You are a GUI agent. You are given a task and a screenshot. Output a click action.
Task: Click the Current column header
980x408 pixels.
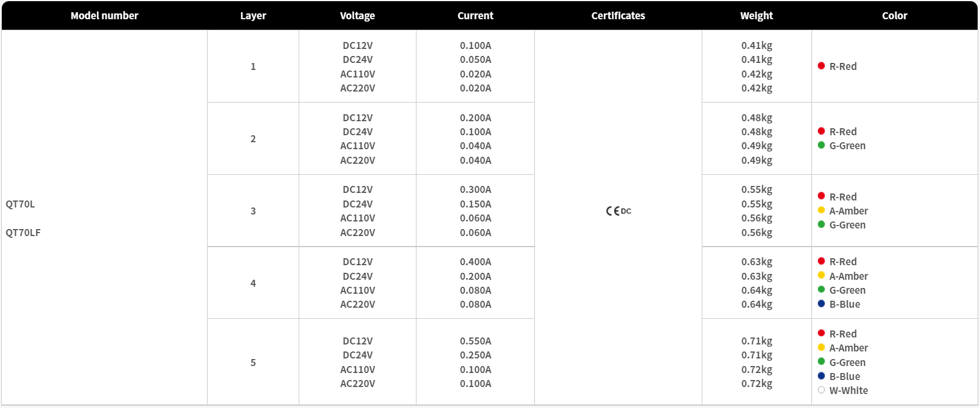coord(475,16)
